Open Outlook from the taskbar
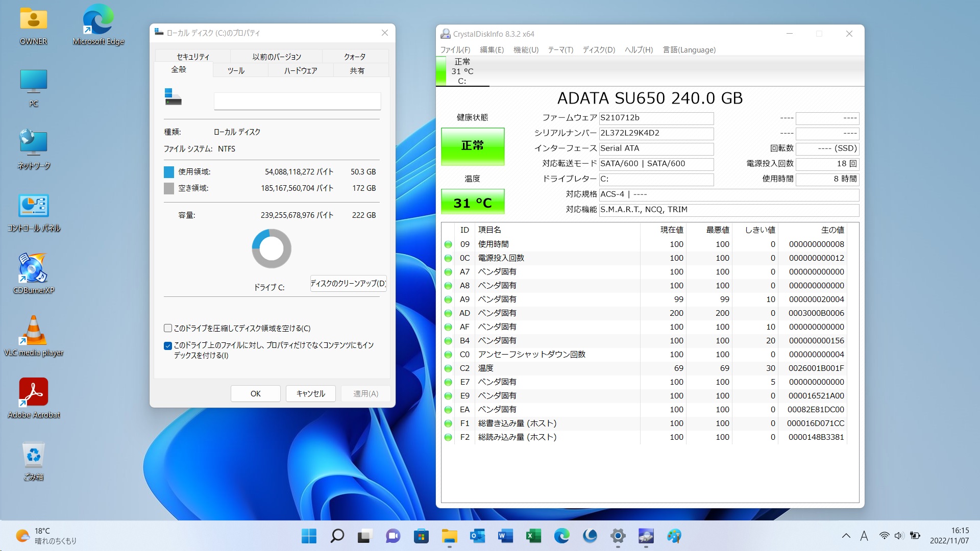The height and width of the screenshot is (551, 980). click(x=477, y=536)
